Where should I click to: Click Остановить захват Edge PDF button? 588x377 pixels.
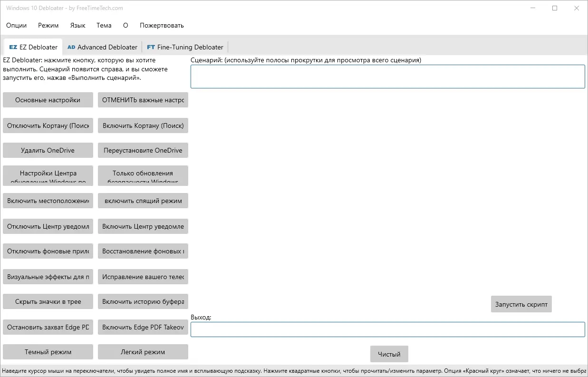click(48, 327)
